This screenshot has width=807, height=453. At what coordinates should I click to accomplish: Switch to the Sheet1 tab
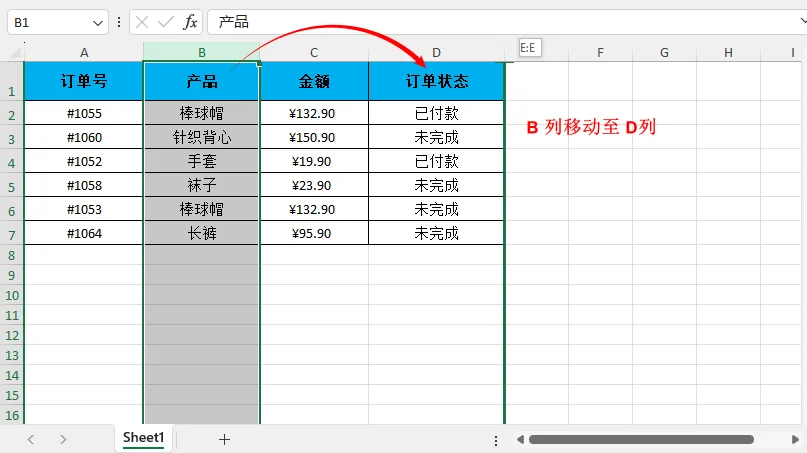pos(144,438)
